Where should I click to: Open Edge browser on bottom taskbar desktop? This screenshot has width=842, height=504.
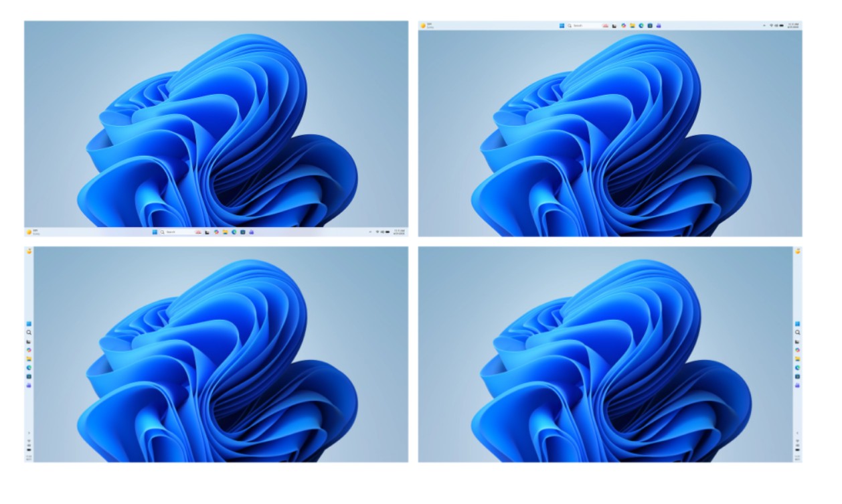click(x=234, y=232)
